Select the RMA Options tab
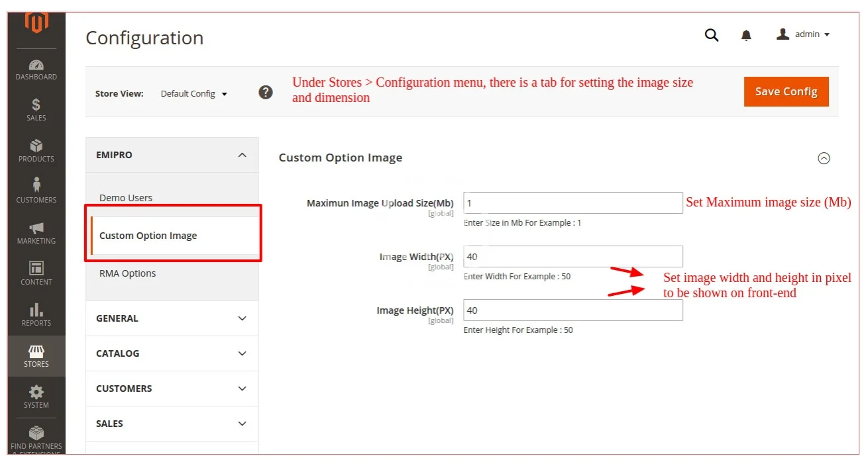 pyautogui.click(x=128, y=273)
